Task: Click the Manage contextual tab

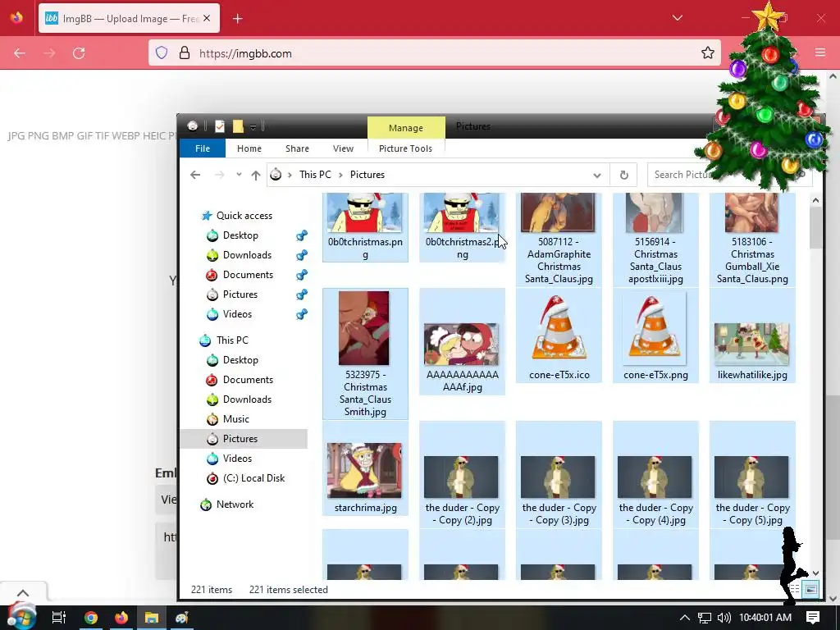Action: [x=405, y=127]
